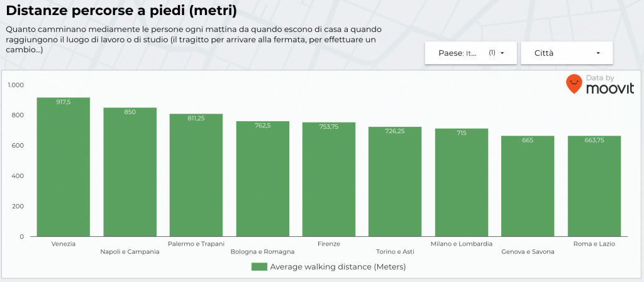Click the Venezia axis label

pyautogui.click(x=64, y=244)
